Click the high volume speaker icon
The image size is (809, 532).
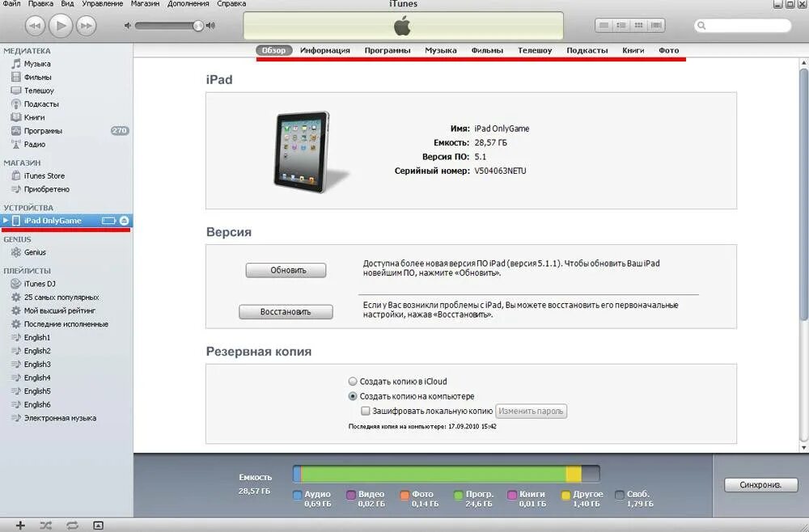point(210,25)
